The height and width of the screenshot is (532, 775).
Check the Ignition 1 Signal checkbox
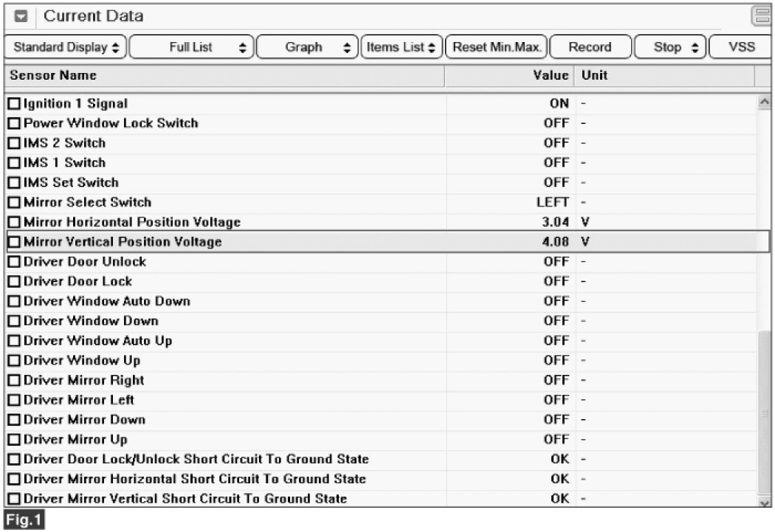[x=14, y=104]
